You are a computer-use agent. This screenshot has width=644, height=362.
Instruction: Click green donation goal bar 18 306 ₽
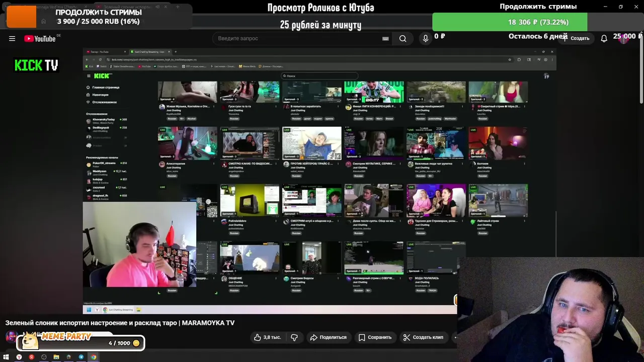coord(510,22)
